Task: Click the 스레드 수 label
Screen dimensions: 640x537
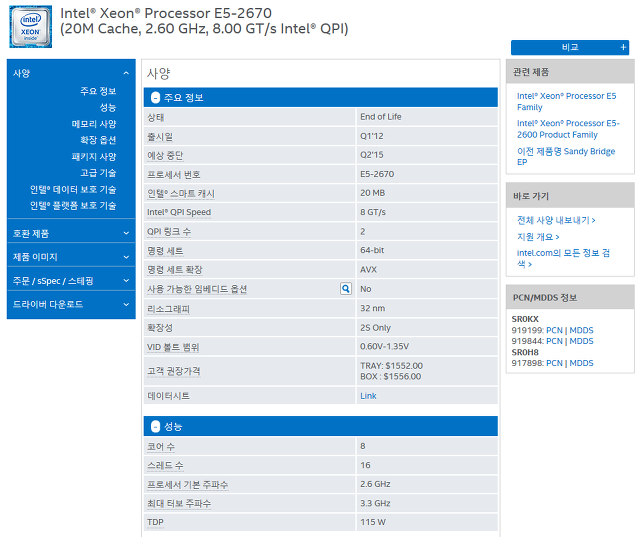Action: [165, 465]
